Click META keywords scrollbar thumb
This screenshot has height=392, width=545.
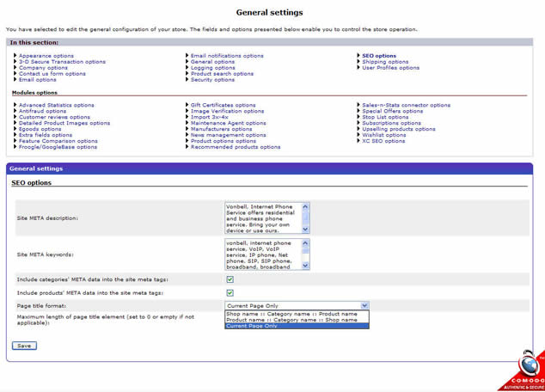pyautogui.click(x=305, y=251)
